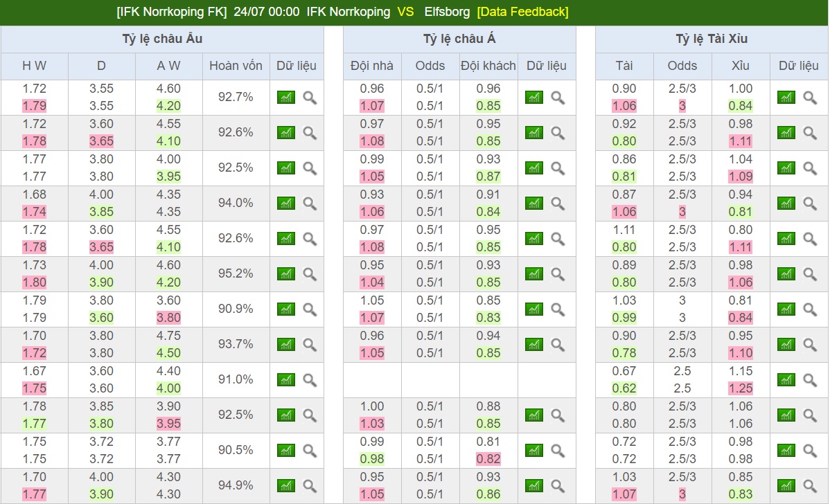This screenshot has width=830, height=504.
Task: Open chart icon for Tài Xỉu row 0.90 / 1.00
Action: point(786,98)
